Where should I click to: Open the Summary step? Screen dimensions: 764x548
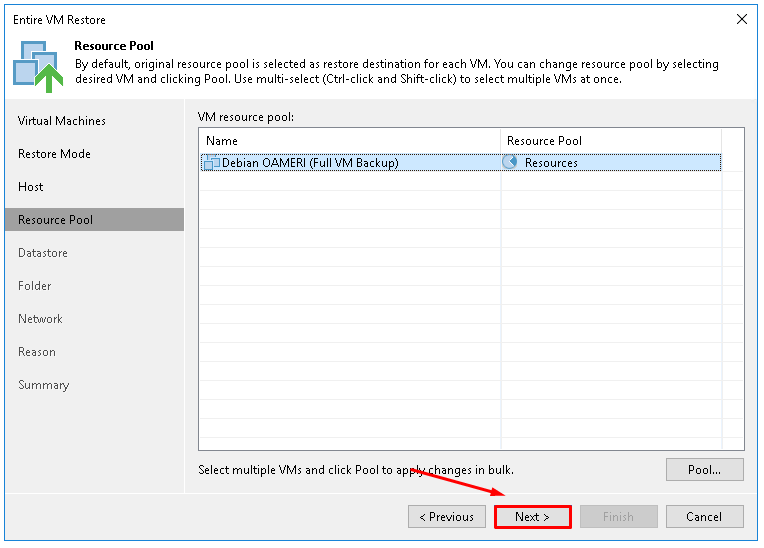tap(44, 385)
